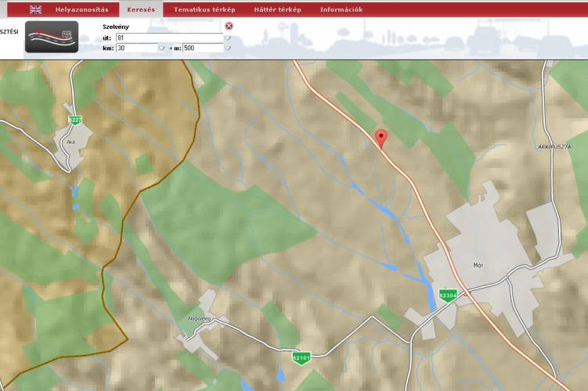Expand the út road number dropdown

tap(228, 38)
